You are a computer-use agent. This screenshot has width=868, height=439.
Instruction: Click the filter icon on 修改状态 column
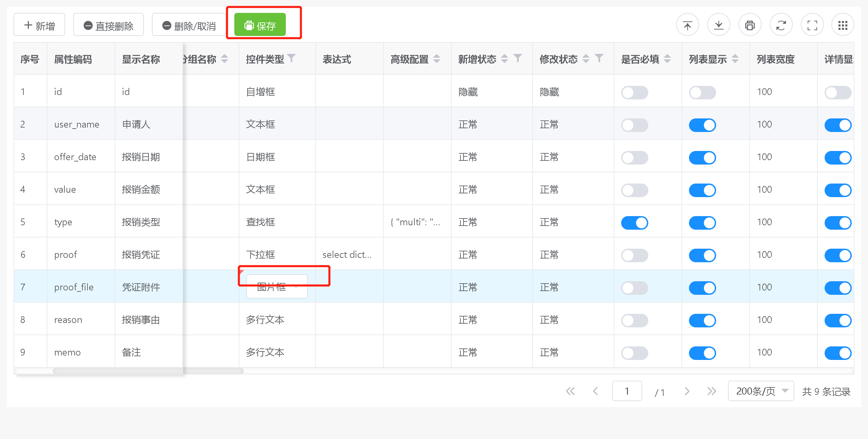click(599, 58)
